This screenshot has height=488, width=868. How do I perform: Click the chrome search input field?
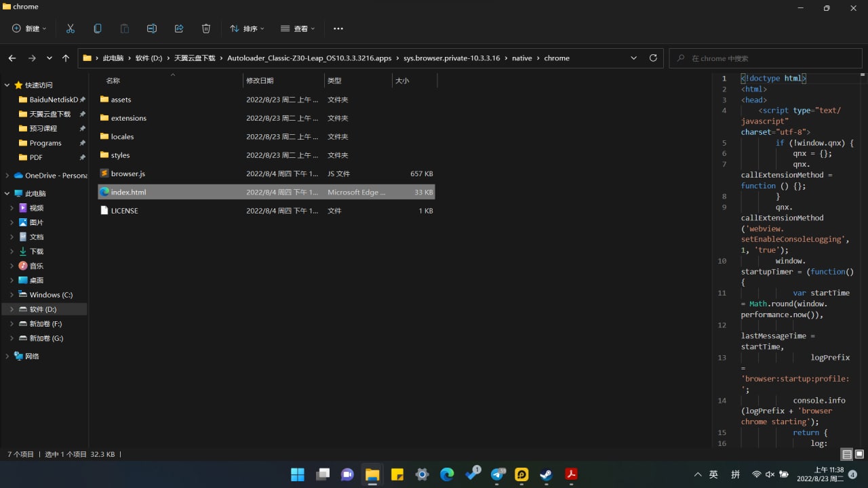(x=766, y=58)
